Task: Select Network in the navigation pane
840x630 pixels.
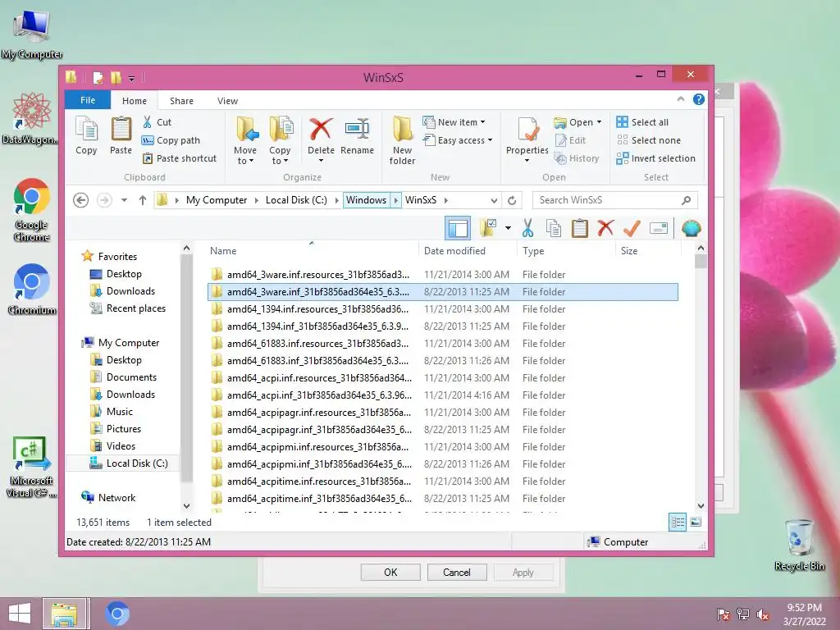Action: click(109, 498)
